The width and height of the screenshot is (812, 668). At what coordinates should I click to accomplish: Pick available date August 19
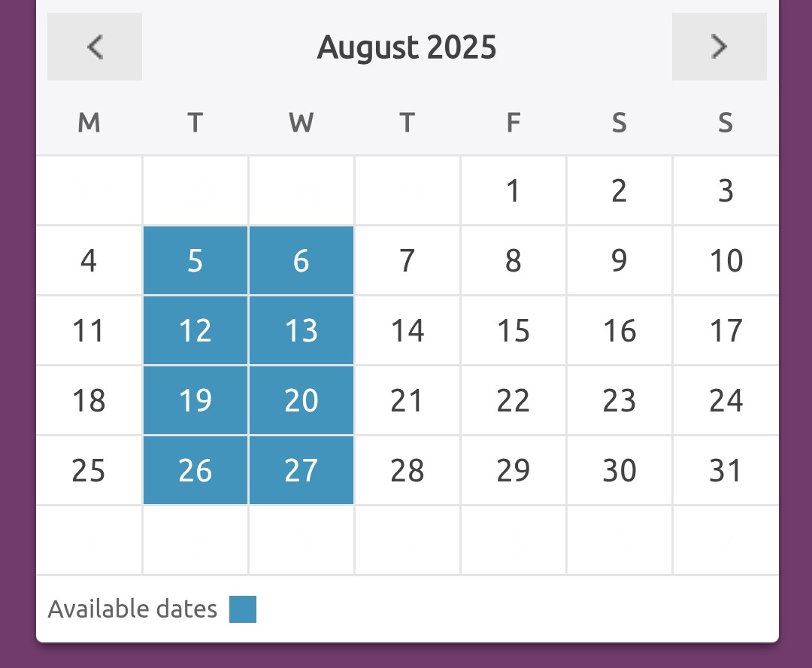coord(195,400)
